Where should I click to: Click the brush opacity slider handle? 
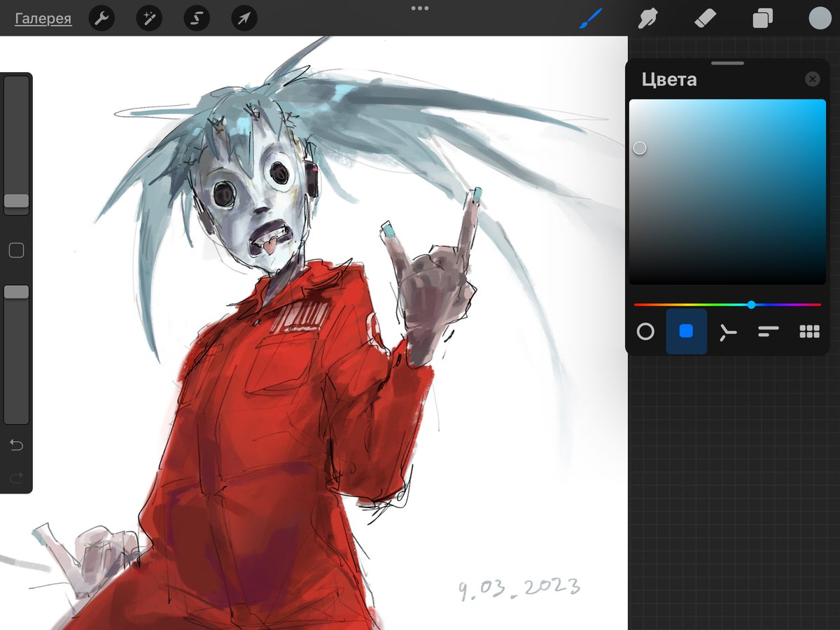click(16, 292)
